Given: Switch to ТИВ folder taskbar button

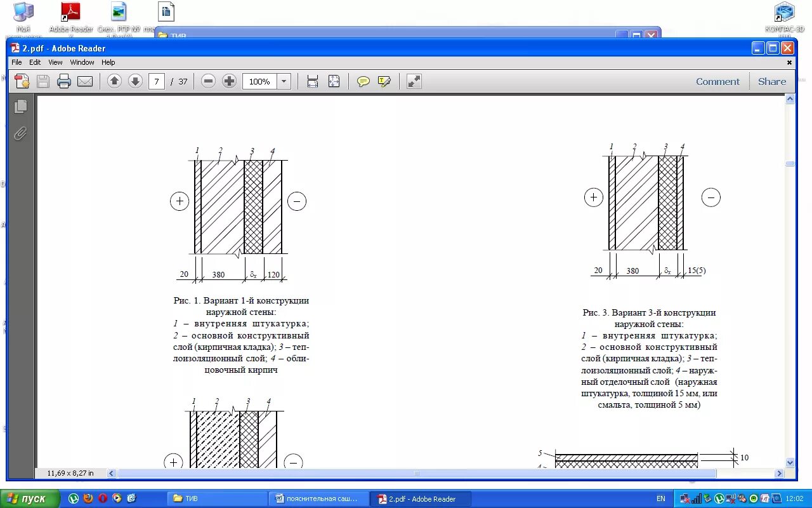Looking at the screenshot, I should (x=217, y=498).
